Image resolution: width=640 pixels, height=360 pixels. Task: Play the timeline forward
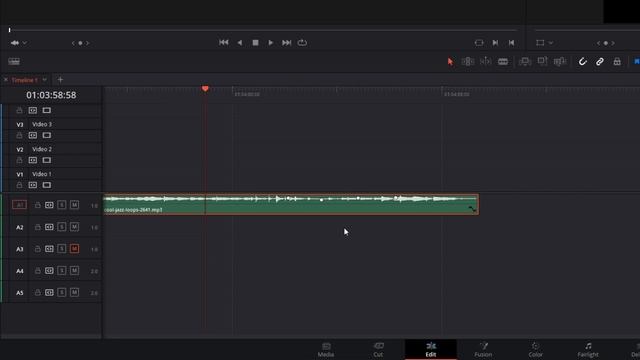[x=270, y=42]
